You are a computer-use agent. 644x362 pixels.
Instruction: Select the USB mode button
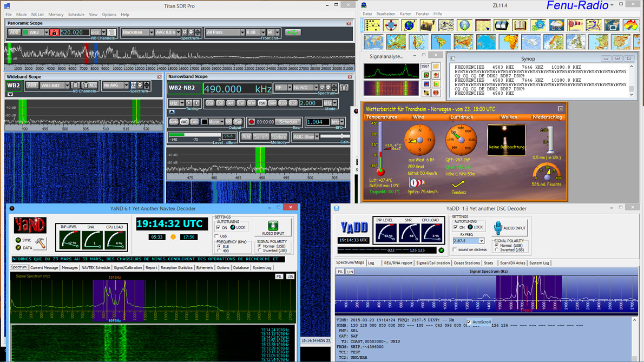pos(209,103)
